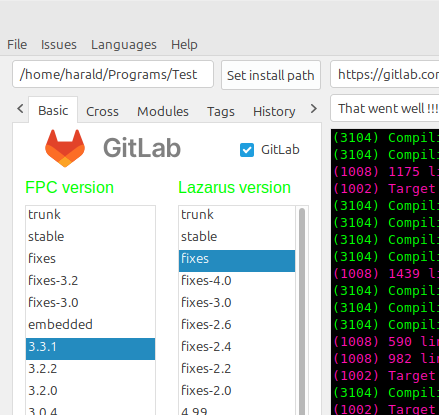This screenshot has height=415, width=439.
Task: Click the Lazarus version heading
Action: tap(234, 187)
